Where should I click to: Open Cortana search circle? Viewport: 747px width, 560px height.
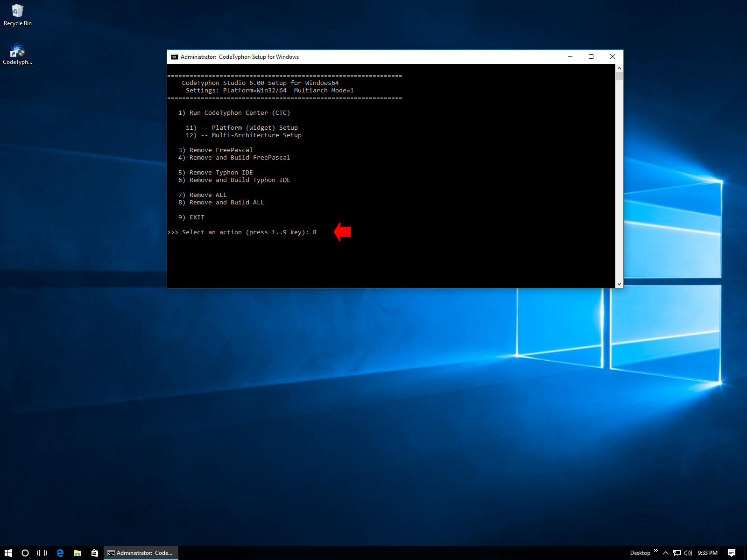(25, 553)
